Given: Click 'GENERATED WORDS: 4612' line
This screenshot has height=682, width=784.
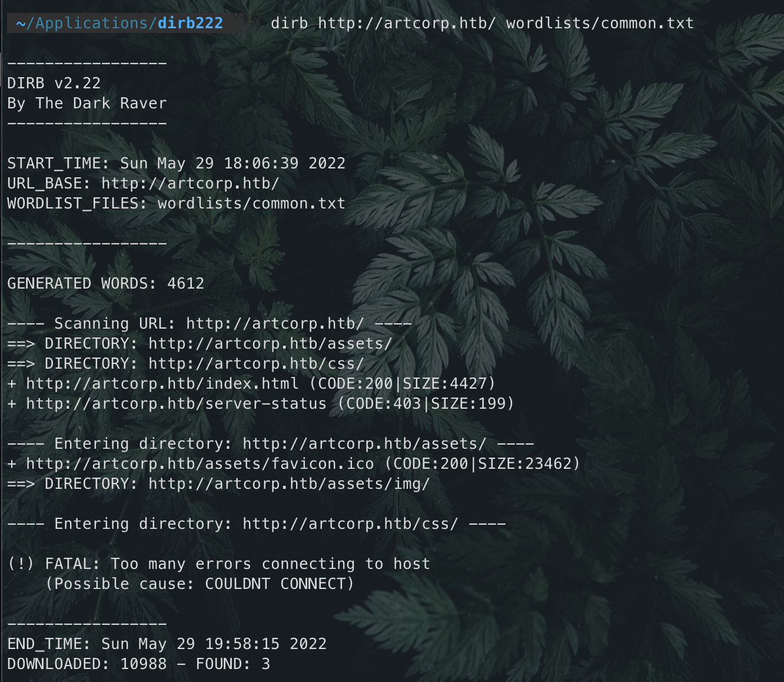Looking at the screenshot, I should click(105, 283).
